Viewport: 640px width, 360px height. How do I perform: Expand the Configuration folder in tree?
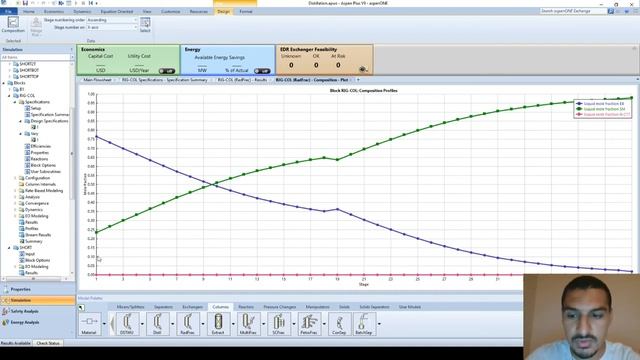16,178
